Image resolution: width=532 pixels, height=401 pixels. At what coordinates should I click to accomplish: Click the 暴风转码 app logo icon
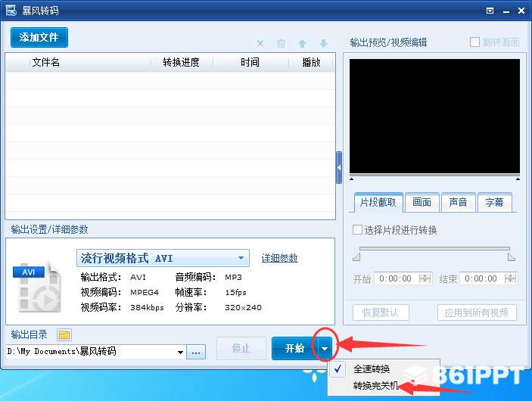click(11, 11)
